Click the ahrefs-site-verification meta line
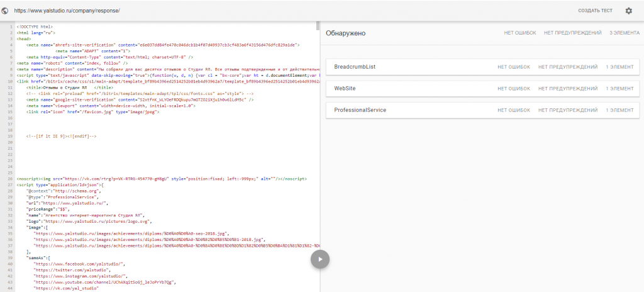 coord(163,45)
